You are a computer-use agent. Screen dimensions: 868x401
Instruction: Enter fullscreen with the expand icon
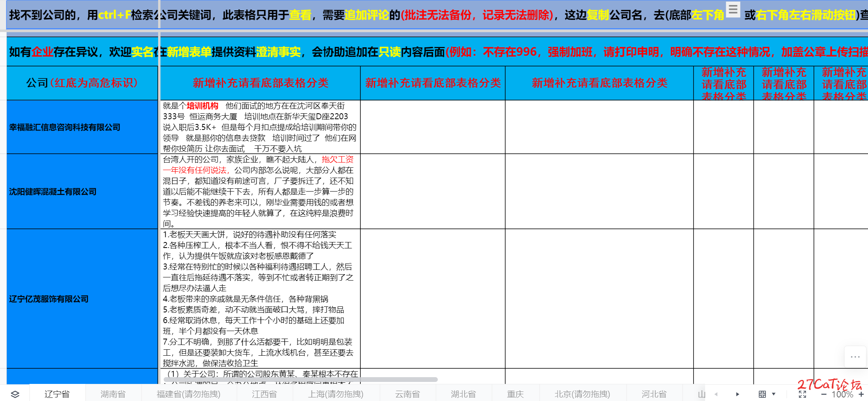point(802,394)
